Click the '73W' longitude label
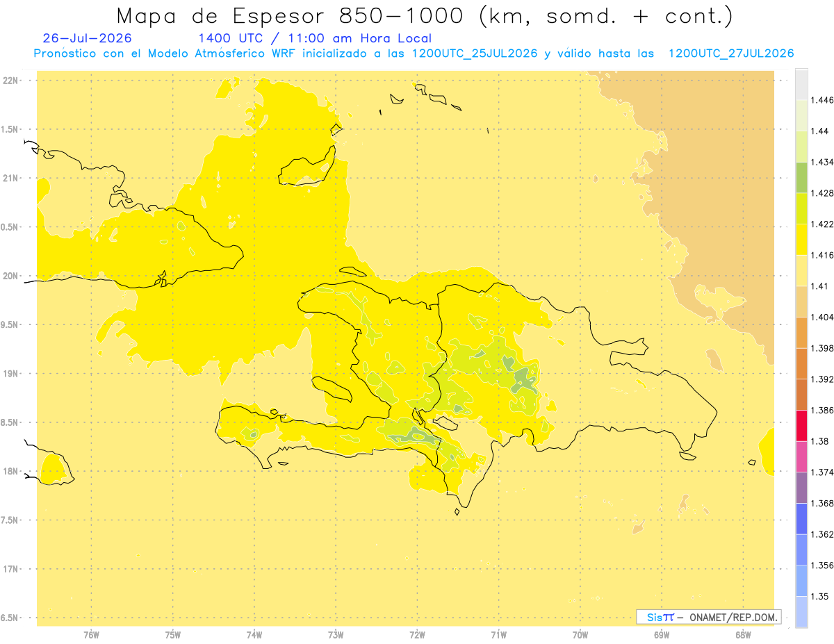This screenshot has height=644, width=834. tap(336, 634)
